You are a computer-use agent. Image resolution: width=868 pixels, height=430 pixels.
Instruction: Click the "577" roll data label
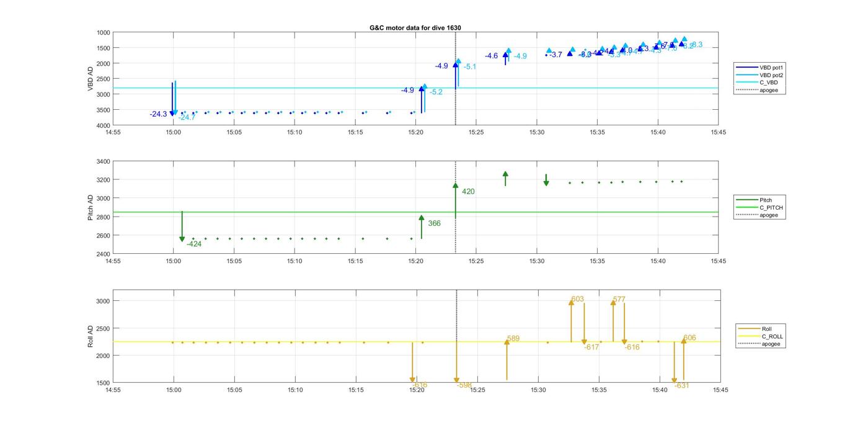click(x=619, y=300)
